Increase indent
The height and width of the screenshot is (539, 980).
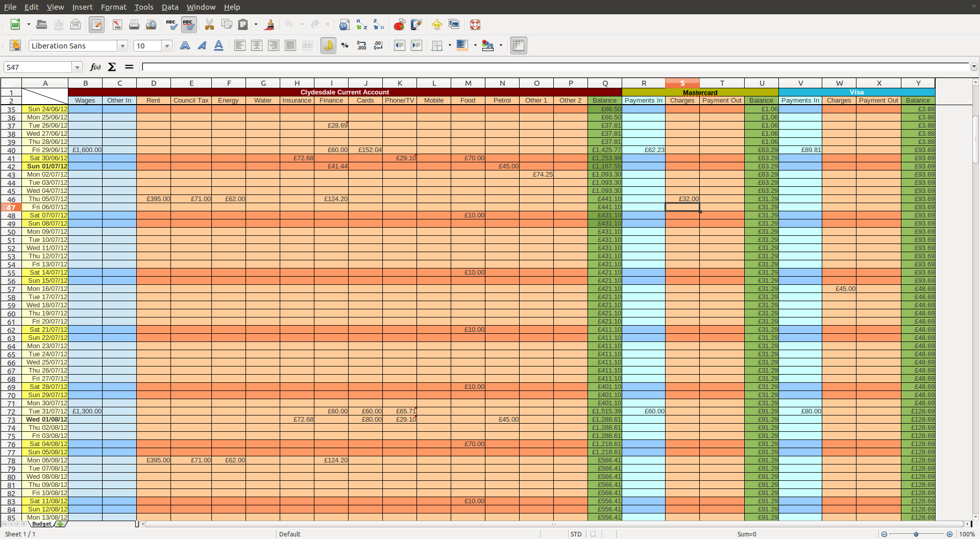coord(416,45)
